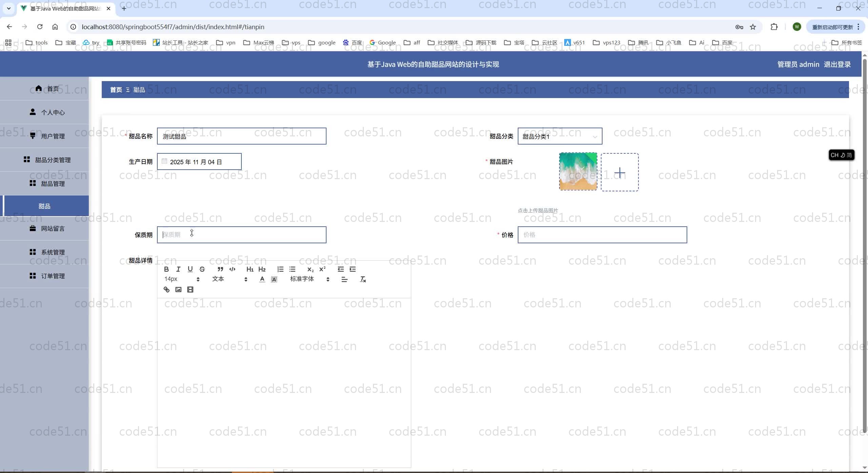Apply an ordered numbered list

point(280,269)
